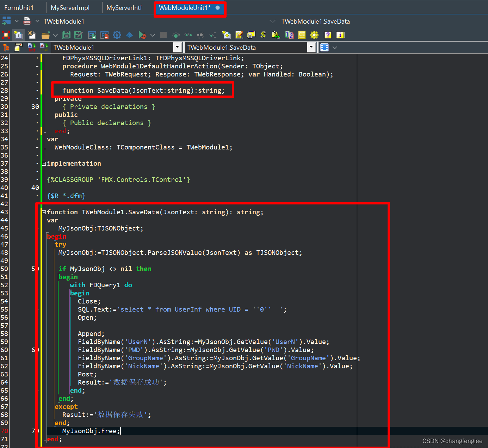Click the 'with FDQuery1 do' line
The height and width of the screenshot is (448, 488).
tap(101, 285)
